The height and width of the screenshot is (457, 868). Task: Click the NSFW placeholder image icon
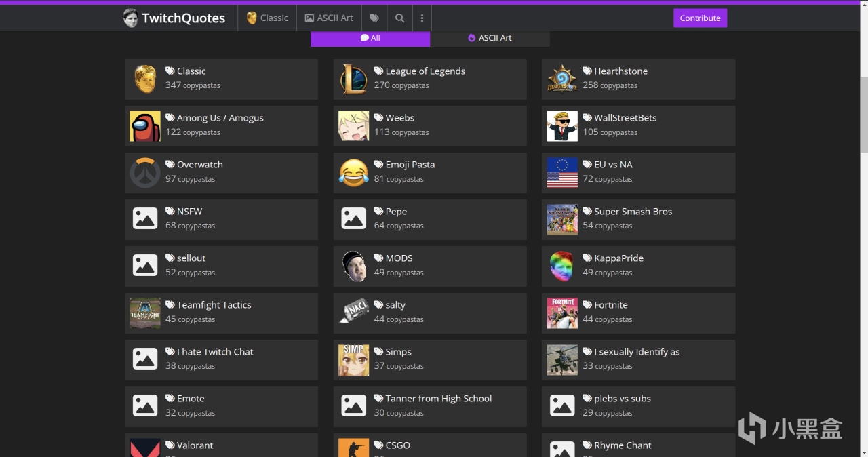coord(145,218)
